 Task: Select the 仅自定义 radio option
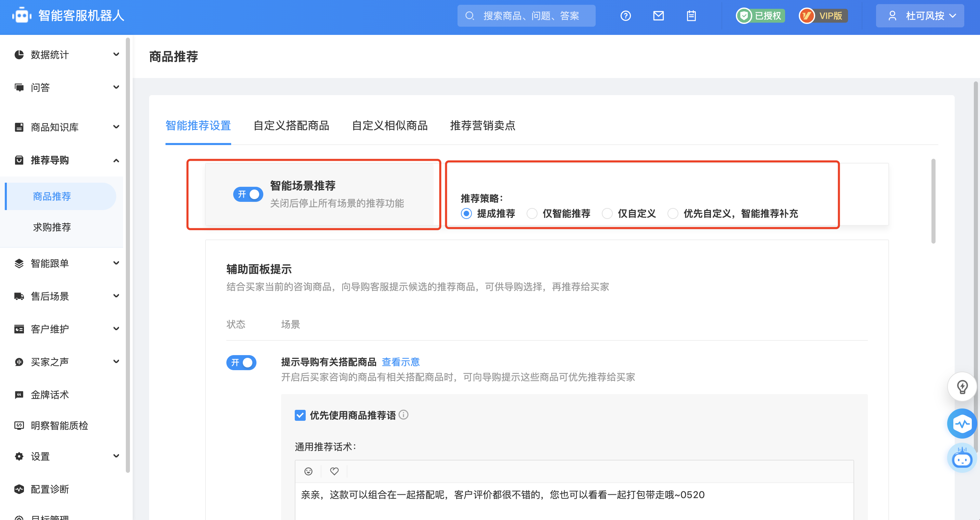607,213
